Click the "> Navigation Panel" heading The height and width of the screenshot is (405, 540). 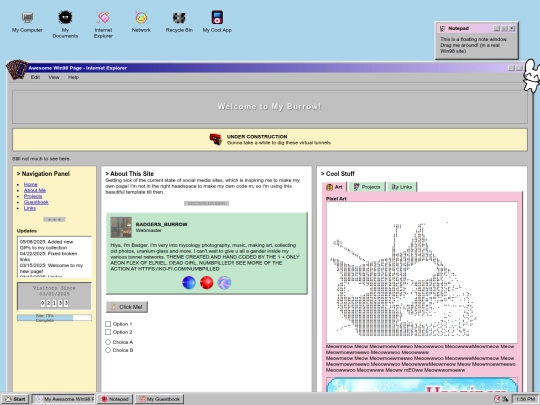(x=43, y=174)
